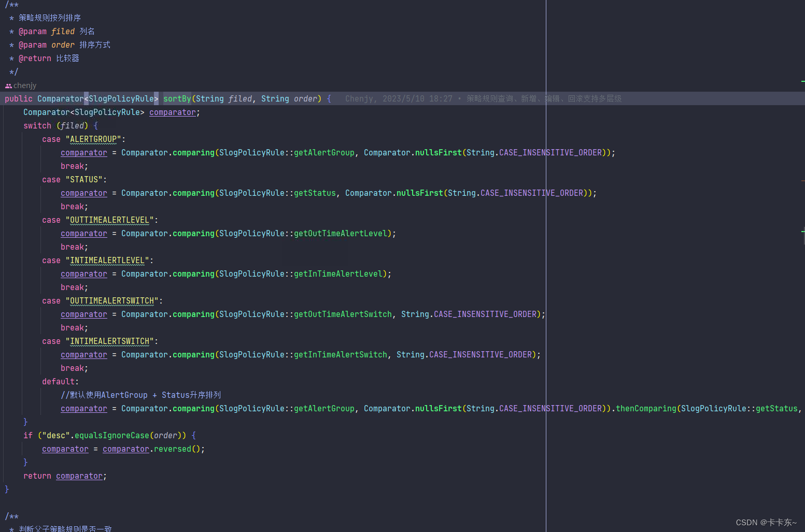Viewport: 805px width, 532px height.
Task: Click the inline blame 'Chenjy, 2023/5/10 18:27'
Action: pyautogui.click(x=399, y=98)
